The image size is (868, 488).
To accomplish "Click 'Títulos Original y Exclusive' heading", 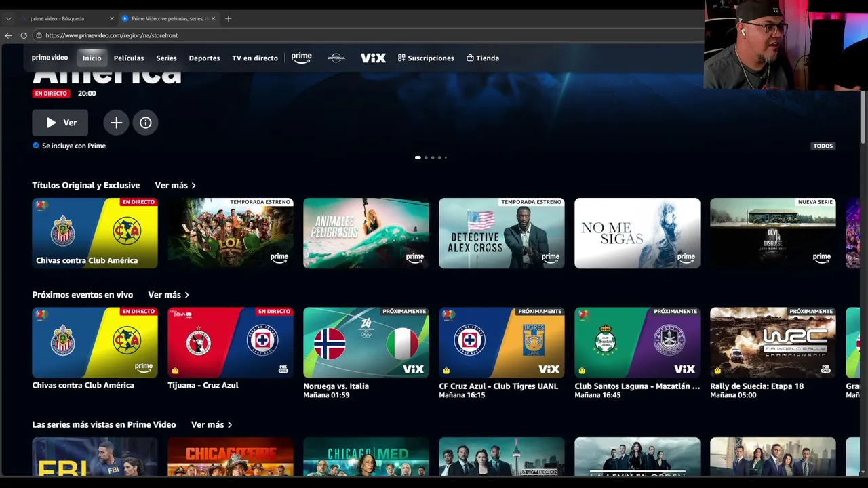I will pyautogui.click(x=86, y=185).
